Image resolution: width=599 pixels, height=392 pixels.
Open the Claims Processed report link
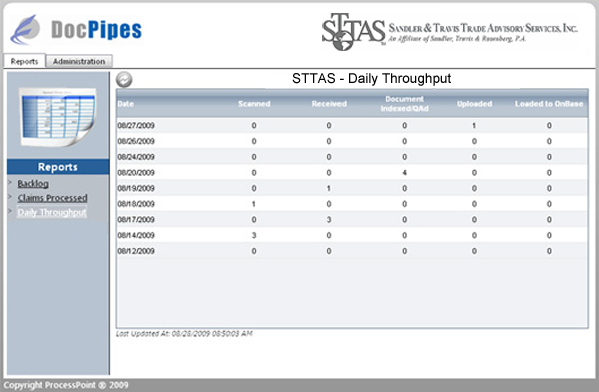click(x=52, y=198)
